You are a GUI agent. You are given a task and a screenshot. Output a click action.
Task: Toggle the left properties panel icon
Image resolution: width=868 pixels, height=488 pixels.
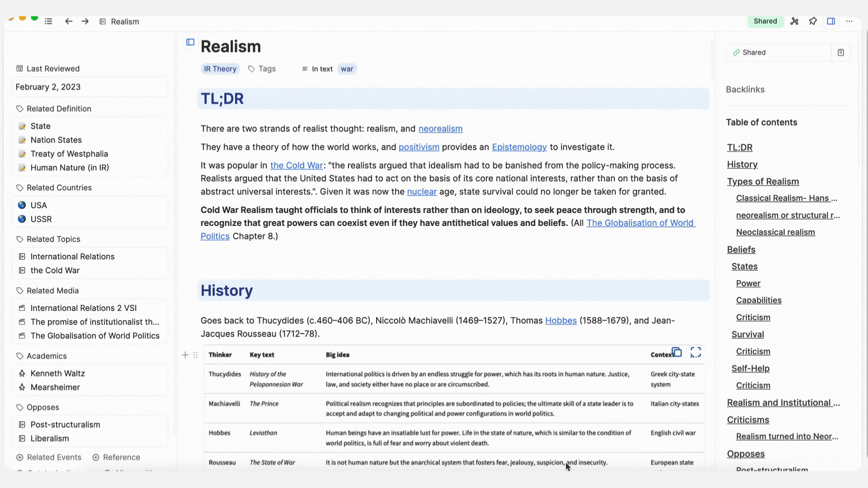point(190,42)
